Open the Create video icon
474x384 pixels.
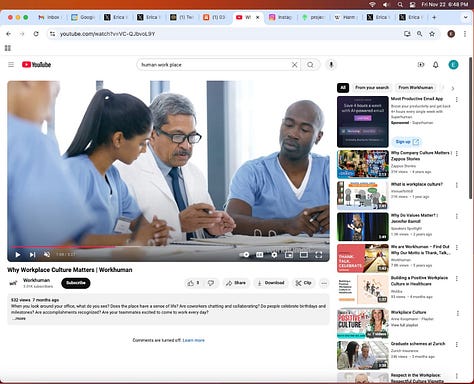[x=421, y=65]
